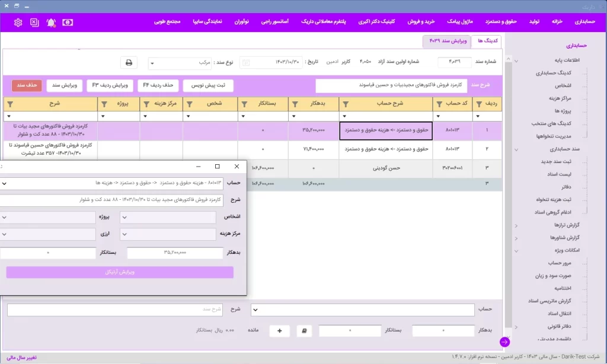The image size is (607, 364).
Task: Open the تولید top menu
Action: point(534,22)
